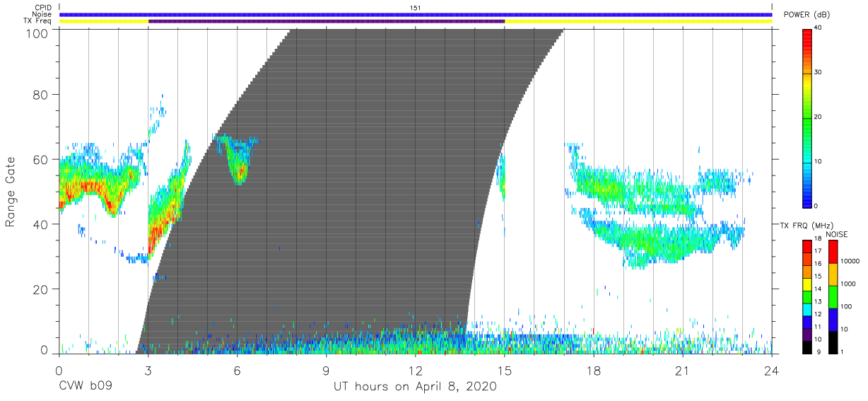Image resolution: width=868 pixels, height=401 pixels.
Task: Click the y-axis tick label 80
Action: coord(42,95)
